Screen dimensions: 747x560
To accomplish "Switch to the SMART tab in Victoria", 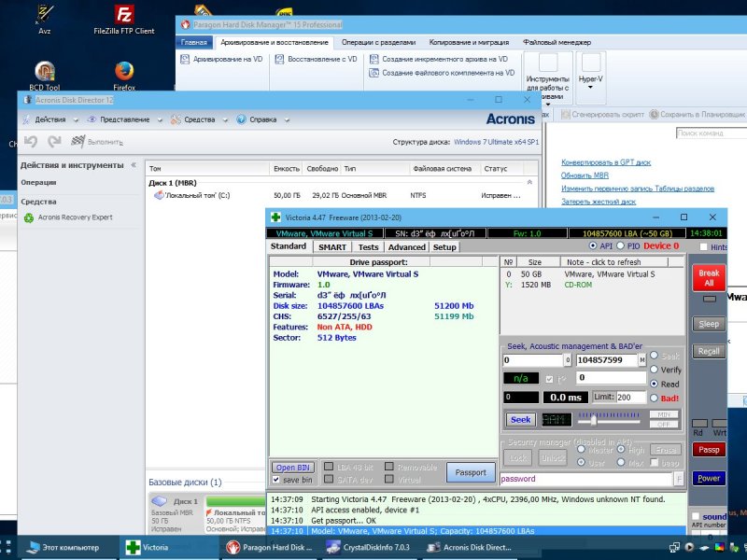I will (x=332, y=246).
